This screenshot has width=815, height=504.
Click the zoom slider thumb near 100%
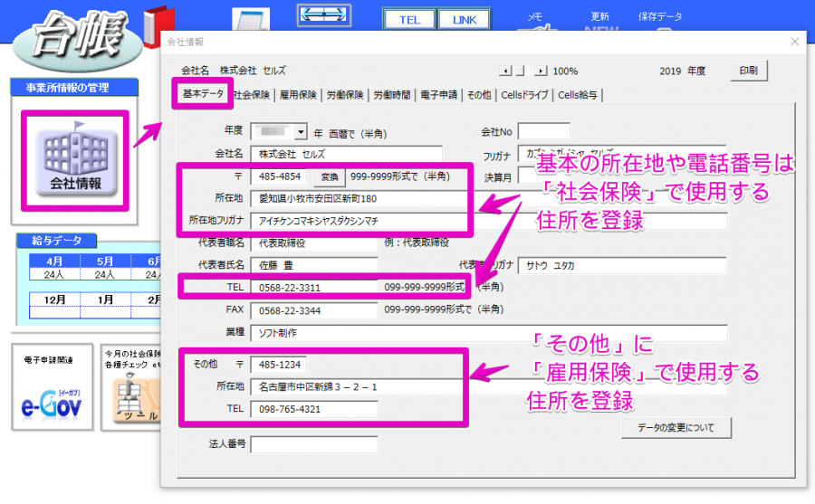(521, 71)
